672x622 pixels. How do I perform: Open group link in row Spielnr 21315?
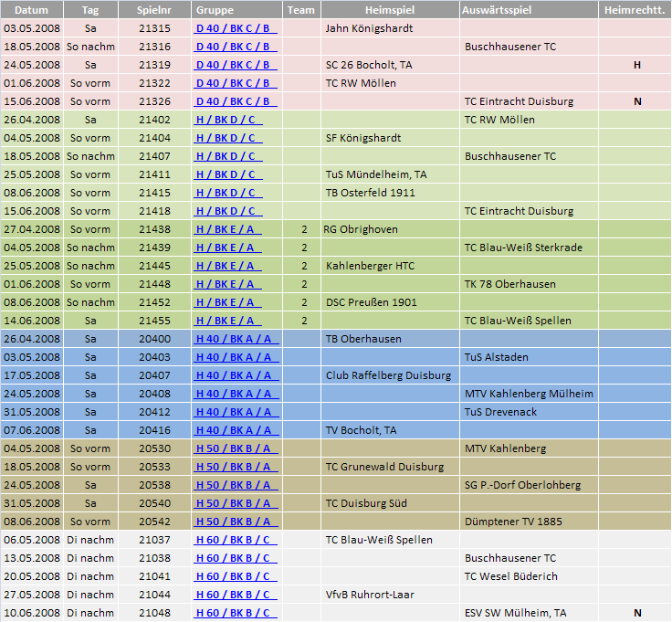click(x=236, y=28)
